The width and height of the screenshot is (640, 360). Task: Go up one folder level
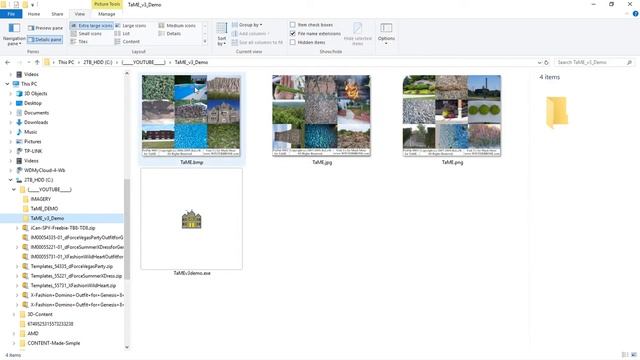click(x=37, y=62)
